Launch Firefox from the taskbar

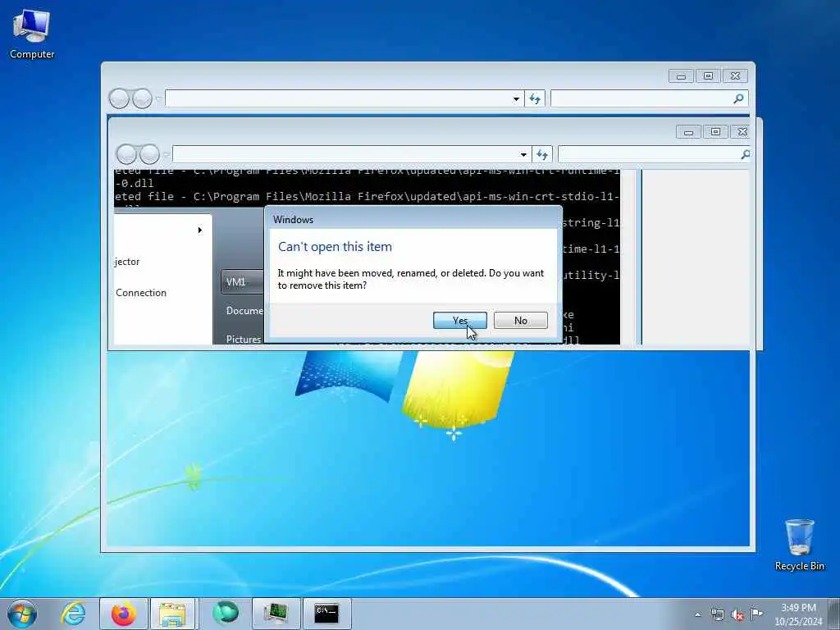coord(123,614)
